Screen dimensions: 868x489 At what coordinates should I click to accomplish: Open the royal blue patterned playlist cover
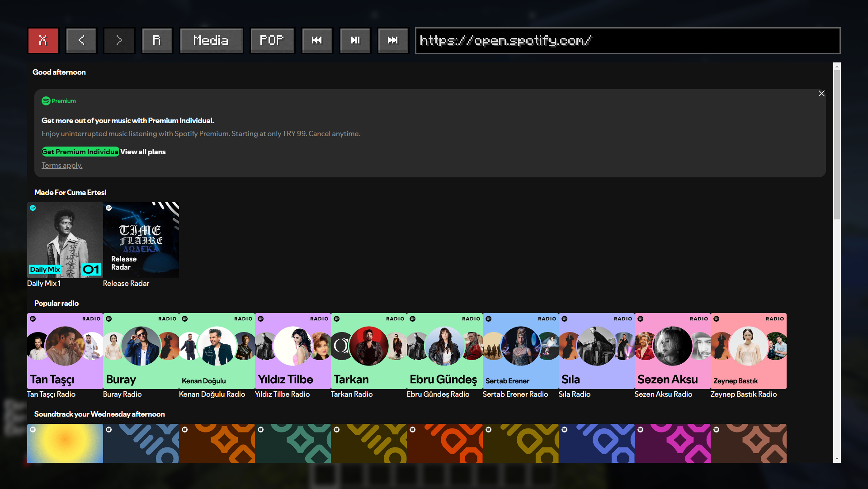tap(597, 443)
